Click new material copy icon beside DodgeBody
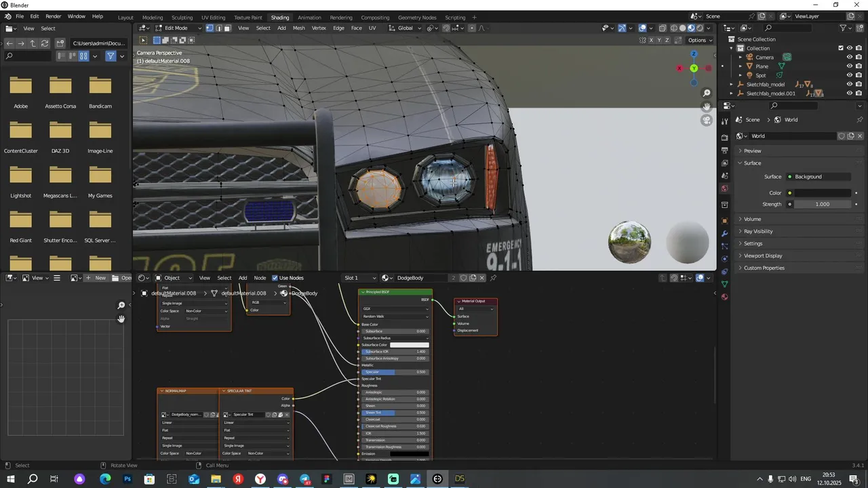868x488 pixels. coord(473,278)
